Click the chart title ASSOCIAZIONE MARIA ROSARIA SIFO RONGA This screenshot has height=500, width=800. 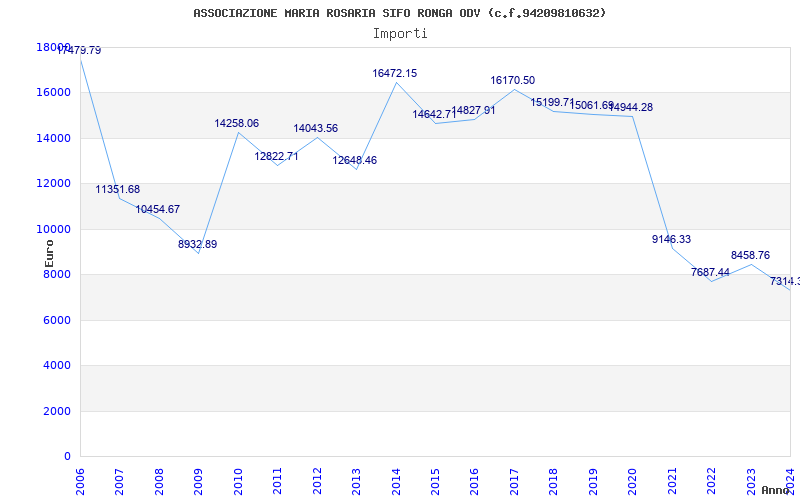(x=399, y=13)
